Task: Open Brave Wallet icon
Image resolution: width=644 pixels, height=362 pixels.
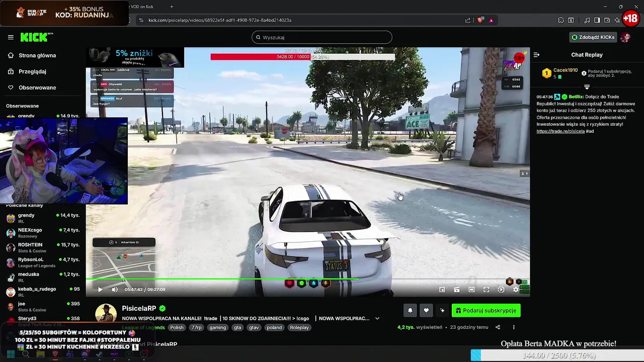Action: [x=607, y=20]
